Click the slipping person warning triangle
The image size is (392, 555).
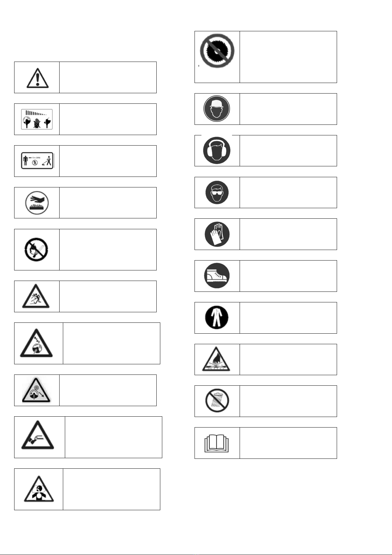point(36,296)
